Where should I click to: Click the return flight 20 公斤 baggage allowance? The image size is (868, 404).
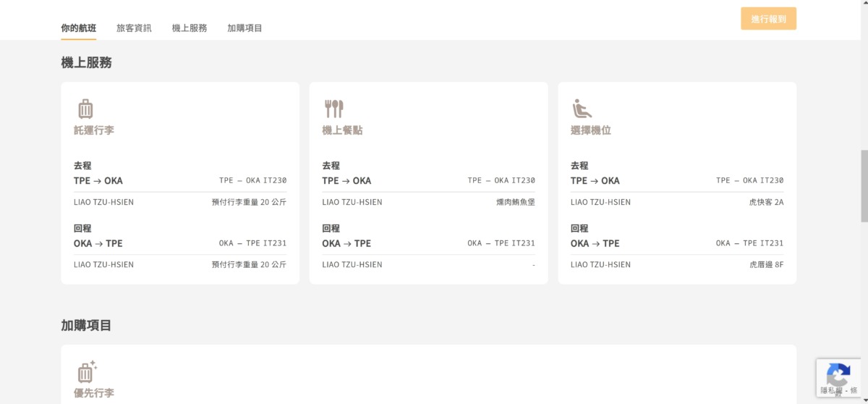[249, 265]
